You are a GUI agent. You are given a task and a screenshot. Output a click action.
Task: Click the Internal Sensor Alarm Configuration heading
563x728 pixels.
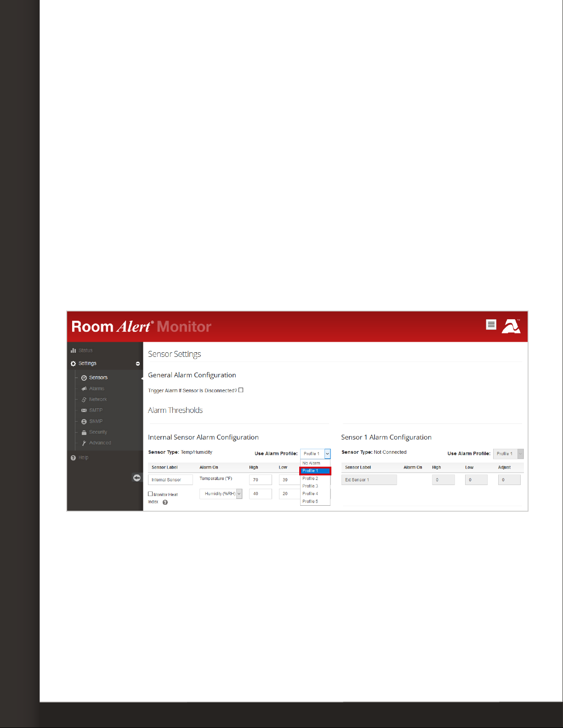[x=203, y=437]
